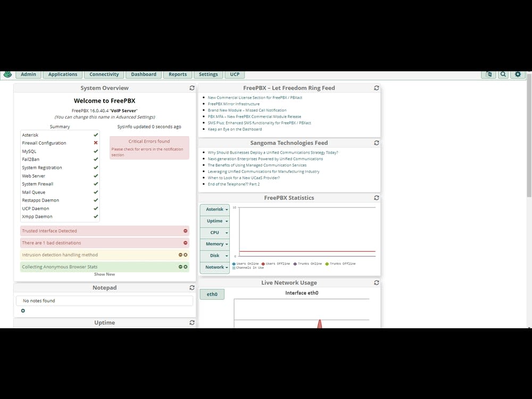
Task: Toggle Trunks Offline legend in statistics chart
Action: coord(340,264)
